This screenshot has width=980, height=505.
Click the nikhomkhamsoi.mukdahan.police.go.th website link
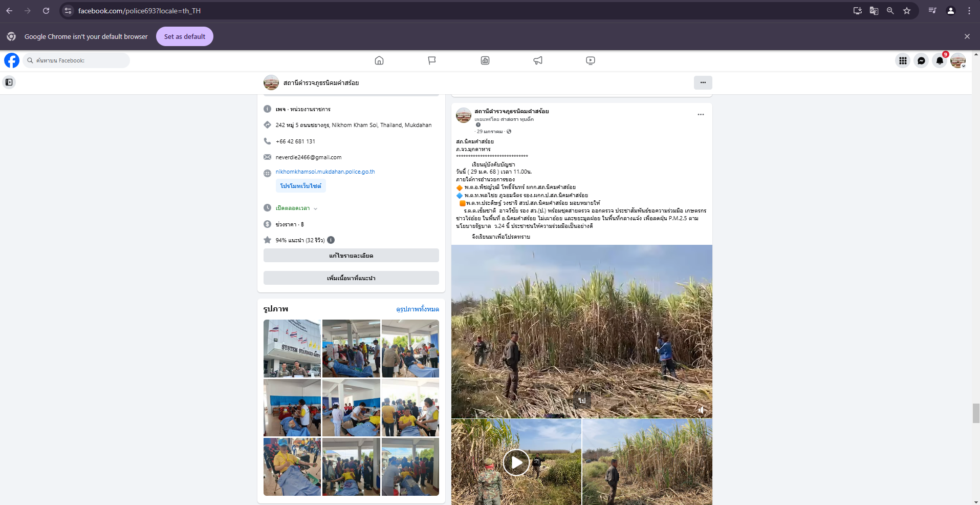coord(325,172)
